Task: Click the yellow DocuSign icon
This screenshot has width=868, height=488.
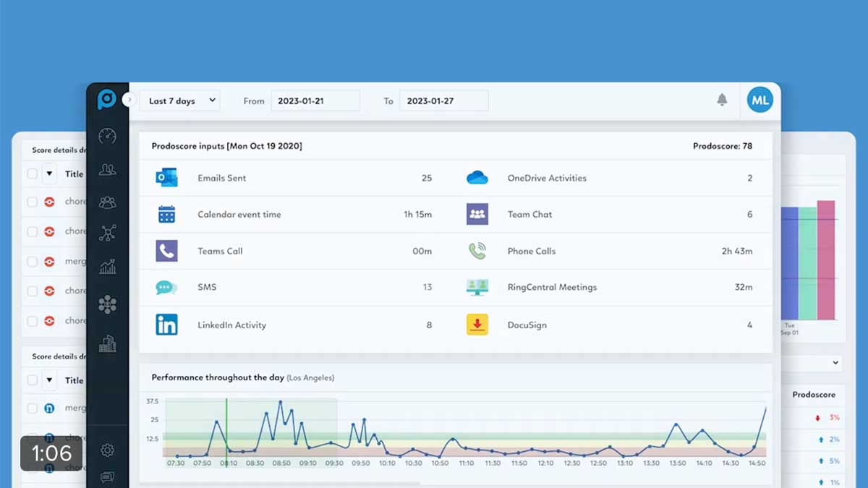Action: 477,325
